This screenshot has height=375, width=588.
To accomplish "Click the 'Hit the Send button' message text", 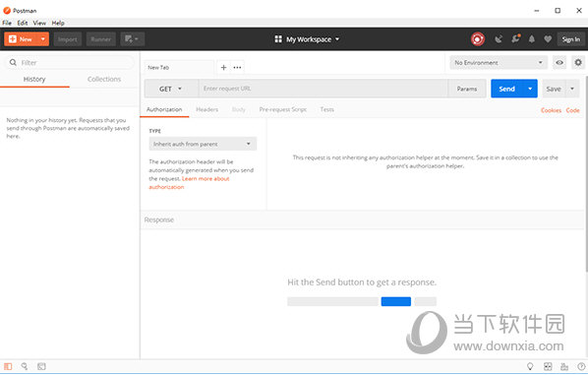I will pos(362,282).
